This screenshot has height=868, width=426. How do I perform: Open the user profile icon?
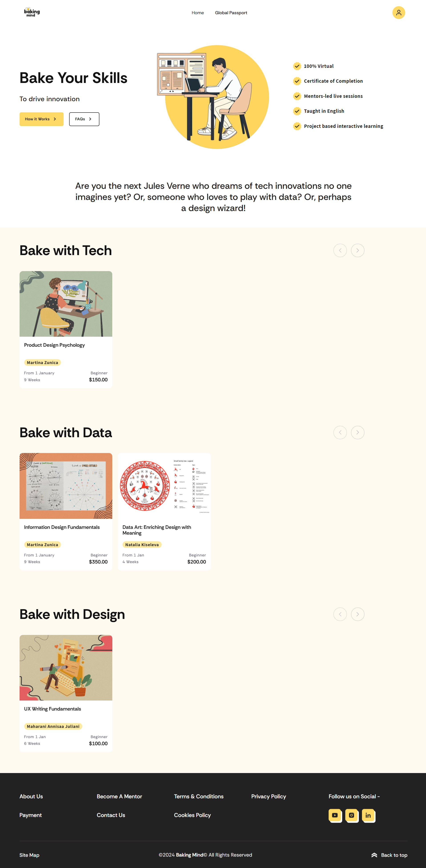398,13
